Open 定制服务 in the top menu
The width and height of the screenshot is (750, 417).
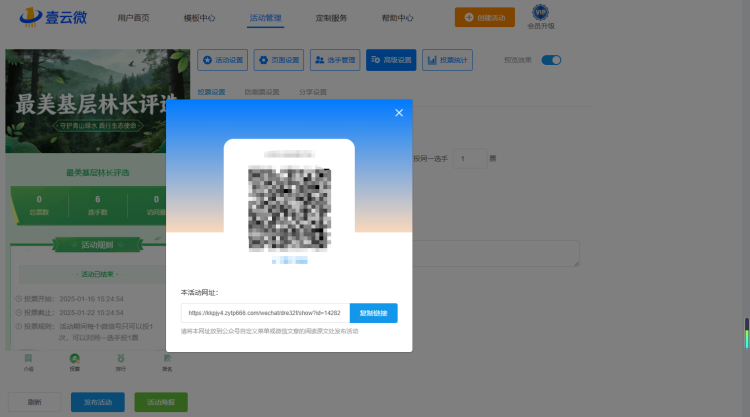(331, 18)
